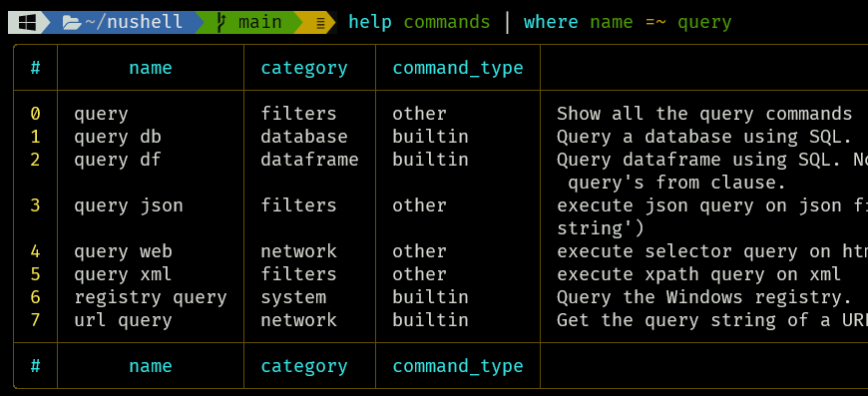Click the builtin type in query db row
868x396 pixels.
point(430,137)
